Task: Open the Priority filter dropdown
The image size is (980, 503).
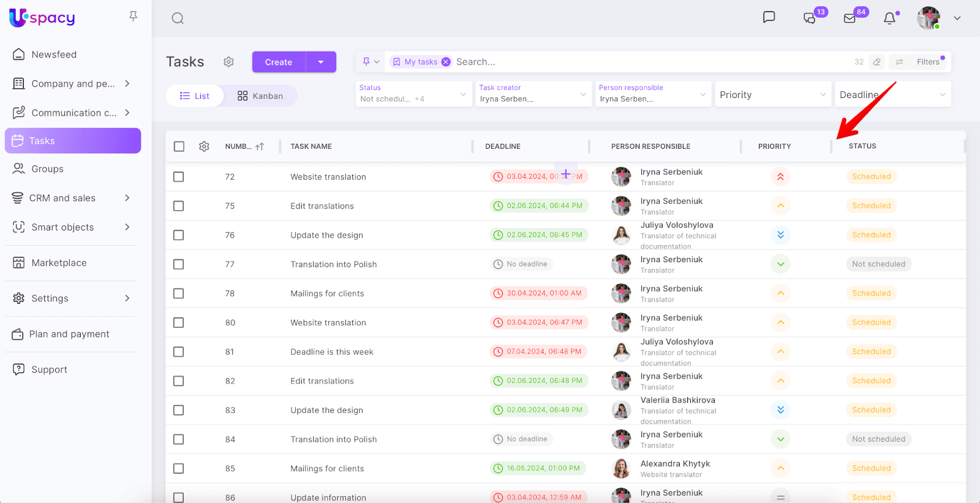Action: (x=772, y=94)
